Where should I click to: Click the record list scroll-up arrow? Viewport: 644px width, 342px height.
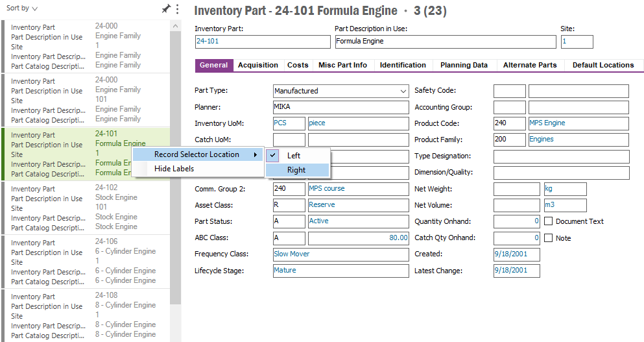point(176,26)
